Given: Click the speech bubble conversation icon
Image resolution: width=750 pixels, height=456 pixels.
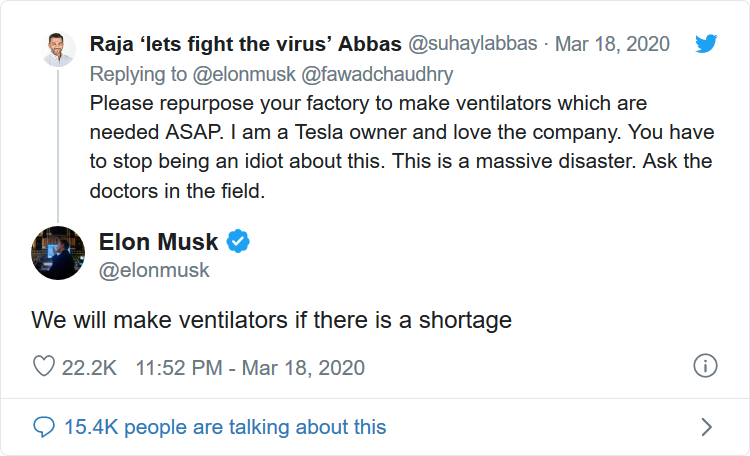Looking at the screenshot, I should point(44,427).
